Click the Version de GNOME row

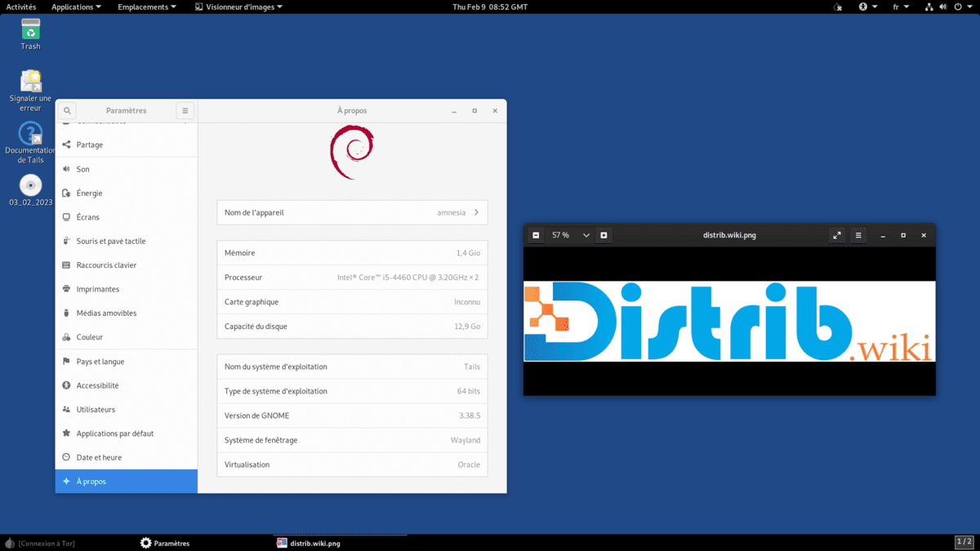tap(352, 415)
